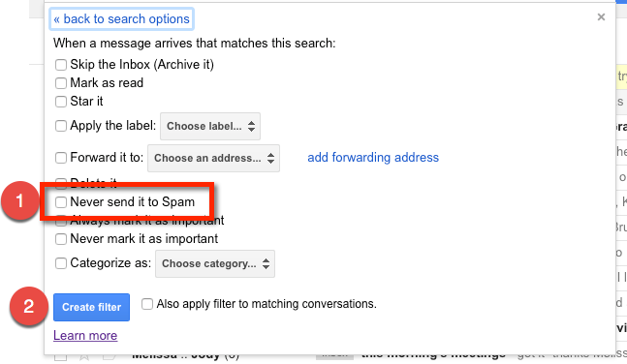Tick 'Never mark it as important'
The image size is (627, 364).
[x=61, y=239]
